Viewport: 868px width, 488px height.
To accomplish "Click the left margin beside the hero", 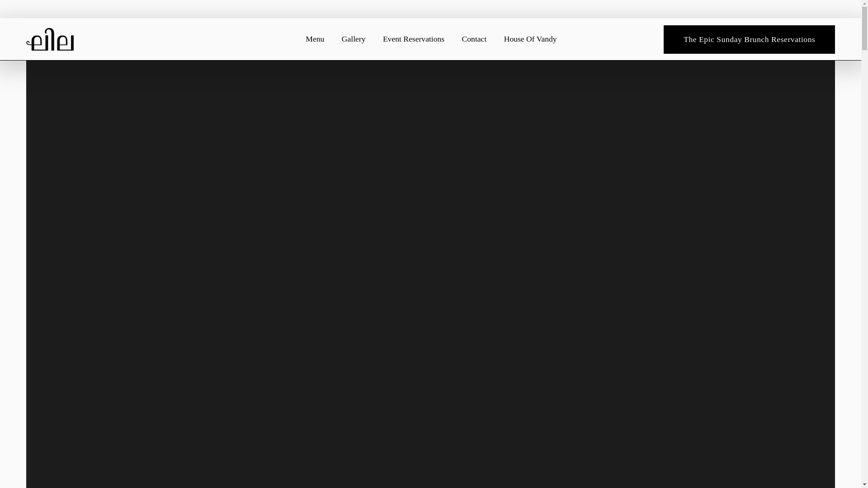I will pos(13,271).
